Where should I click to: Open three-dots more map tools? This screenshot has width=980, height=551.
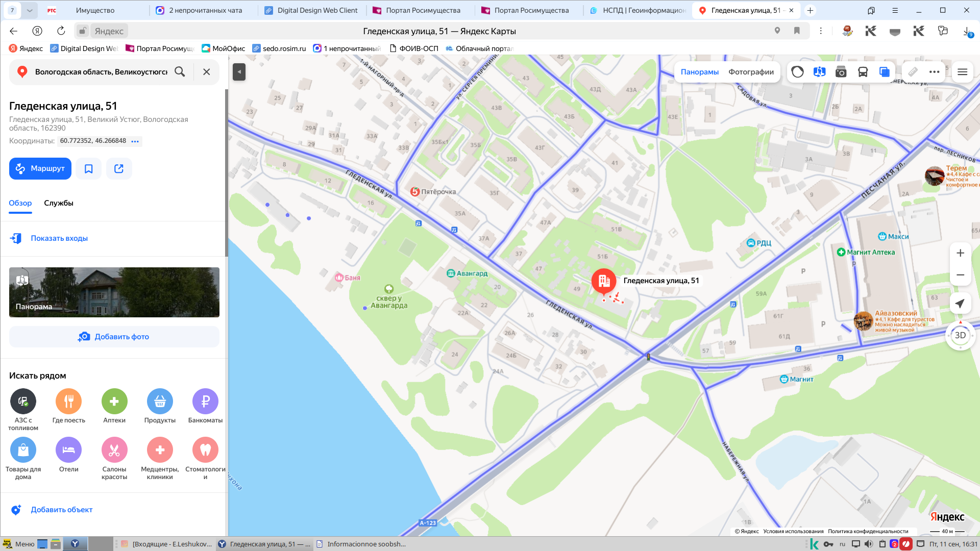coord(934,72)
